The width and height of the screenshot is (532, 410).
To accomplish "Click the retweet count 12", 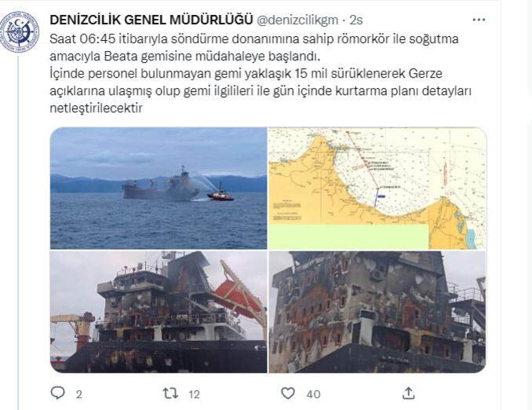I will tap(194, 394).
